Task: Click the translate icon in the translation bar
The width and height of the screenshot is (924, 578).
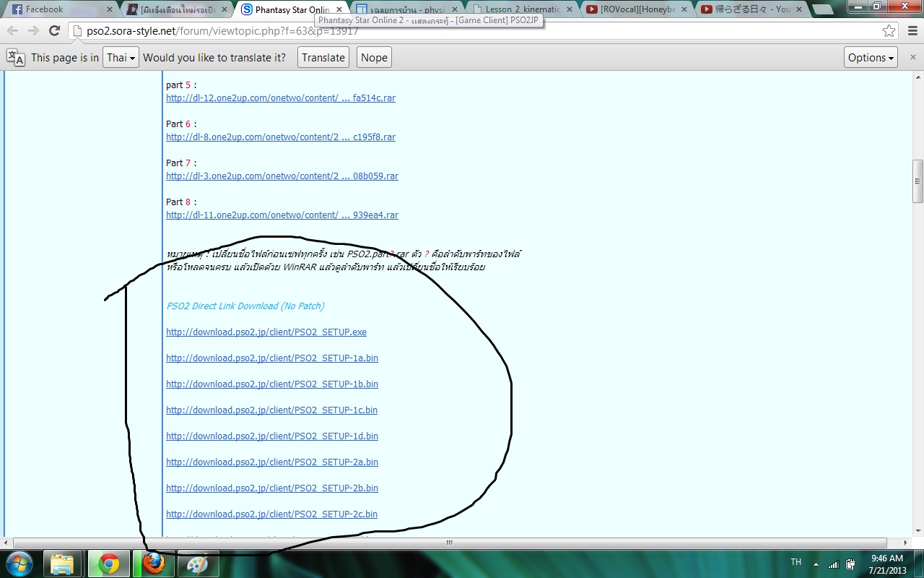Action: (15, 58)
